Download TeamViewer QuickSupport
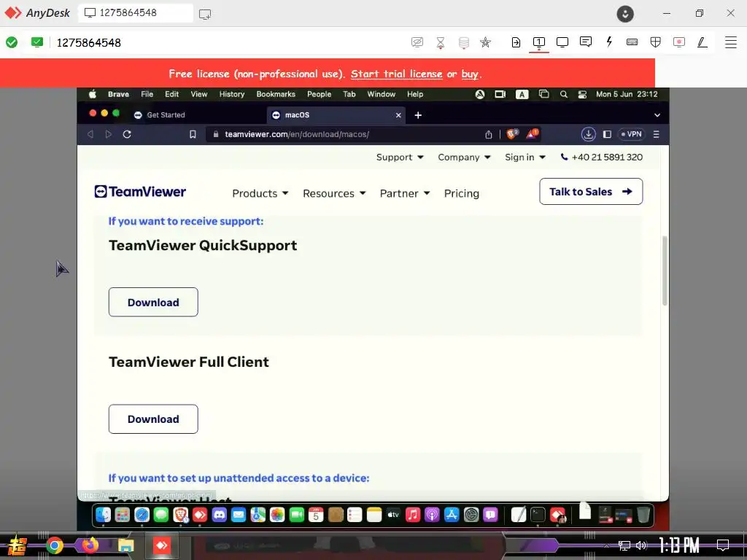The height and width of the screenshot is (560, 747). (153, 302)
